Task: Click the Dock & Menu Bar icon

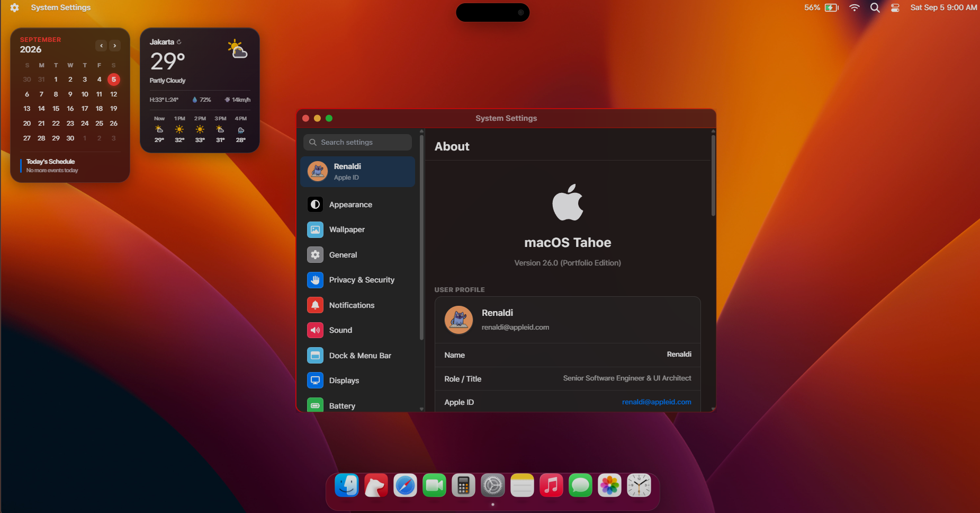Action: [315, 356]
